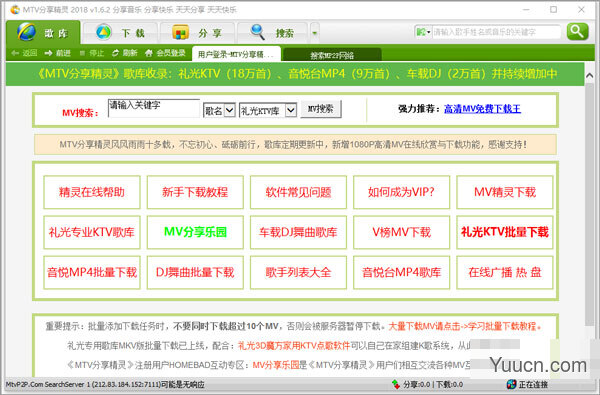Open the search engine selector icon dropdown
600x395 pixels.
coord(423,32)
